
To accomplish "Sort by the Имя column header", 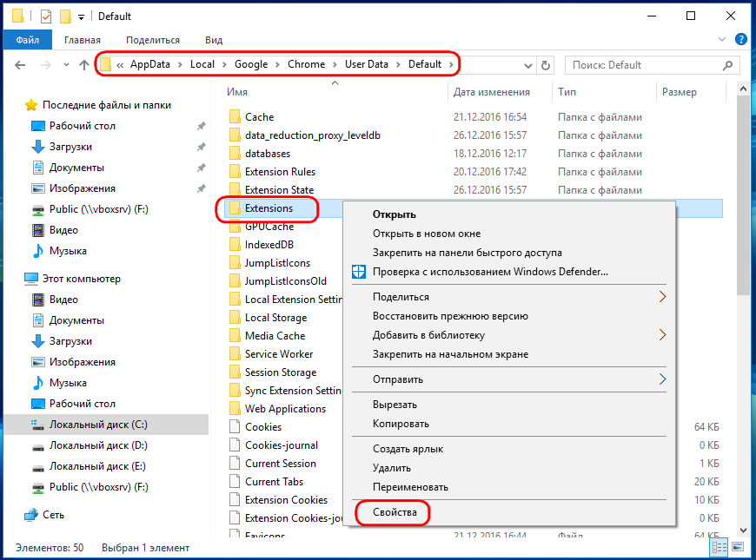I will tap(237, 92).
